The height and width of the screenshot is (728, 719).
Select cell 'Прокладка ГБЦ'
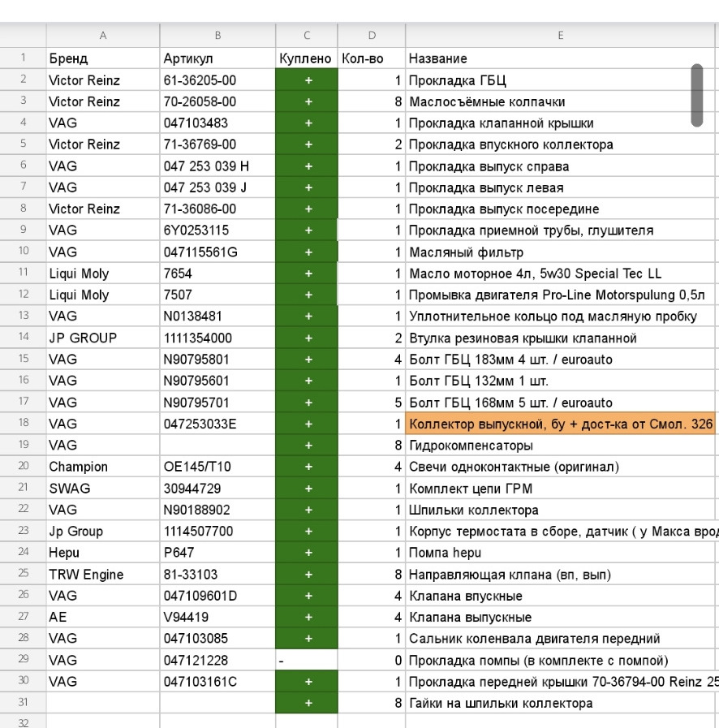tap(560, 80)
